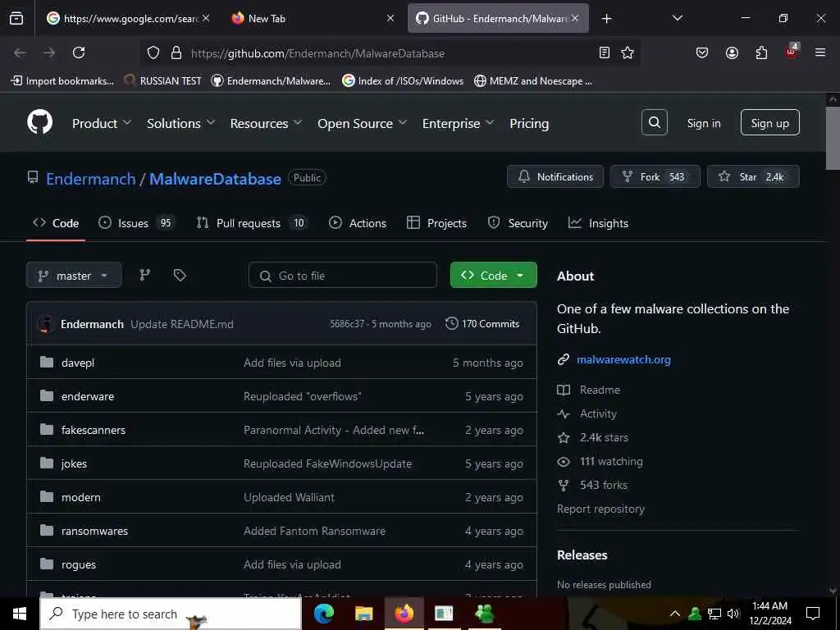840x630 pixels.
Task: Click the volume speaker tray icon
Action: point(733,614)
